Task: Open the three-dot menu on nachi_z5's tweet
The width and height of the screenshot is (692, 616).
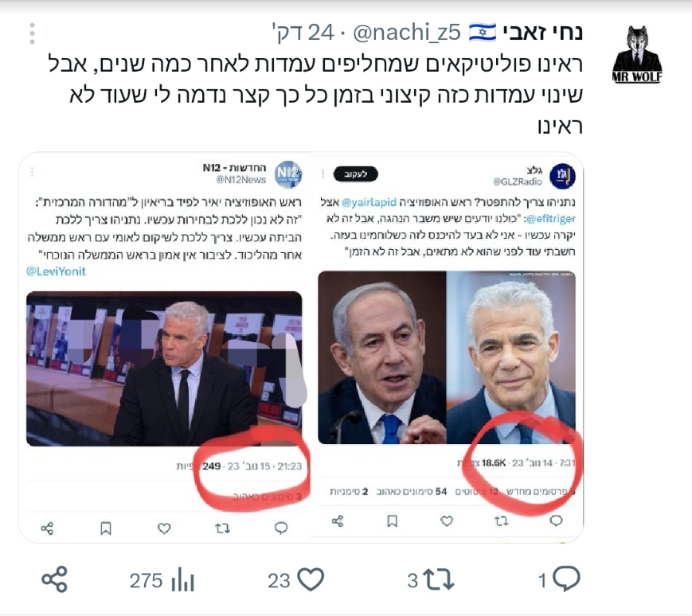Action: (x=32, y=33)
